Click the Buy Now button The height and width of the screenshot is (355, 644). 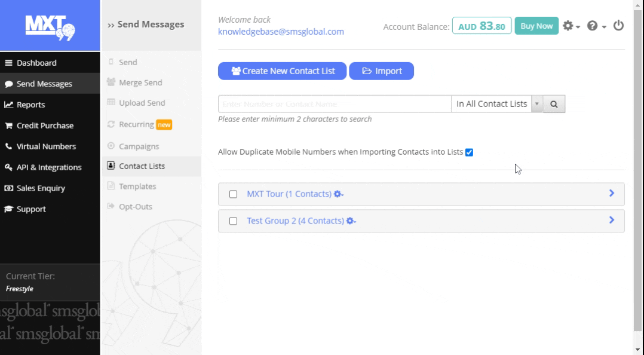536,26
